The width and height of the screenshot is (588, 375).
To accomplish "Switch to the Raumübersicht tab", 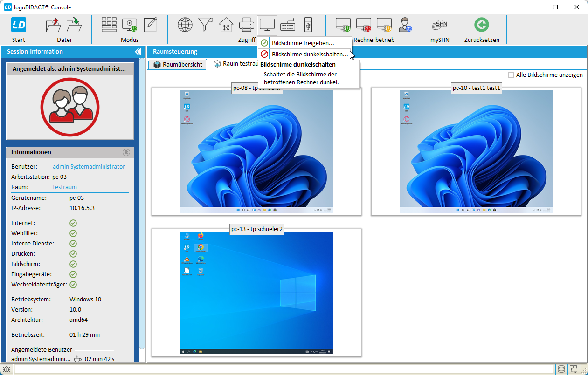I will coord(177,65).
